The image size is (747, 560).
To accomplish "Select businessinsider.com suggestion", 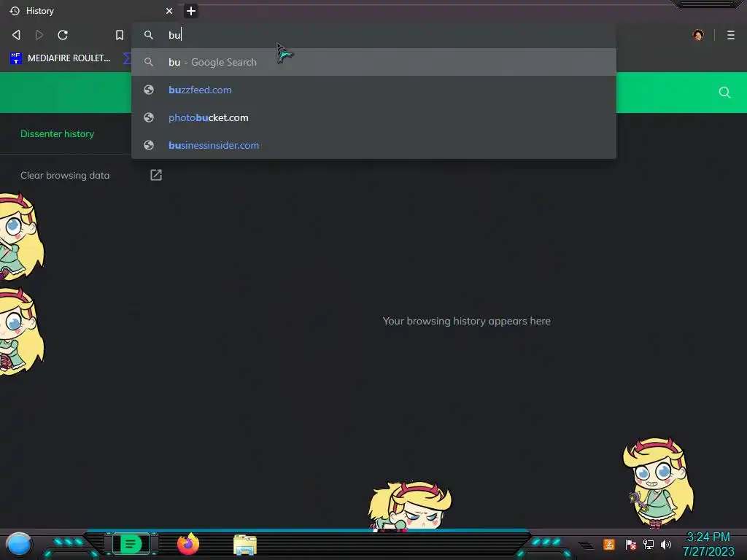I will pos(373,145).
